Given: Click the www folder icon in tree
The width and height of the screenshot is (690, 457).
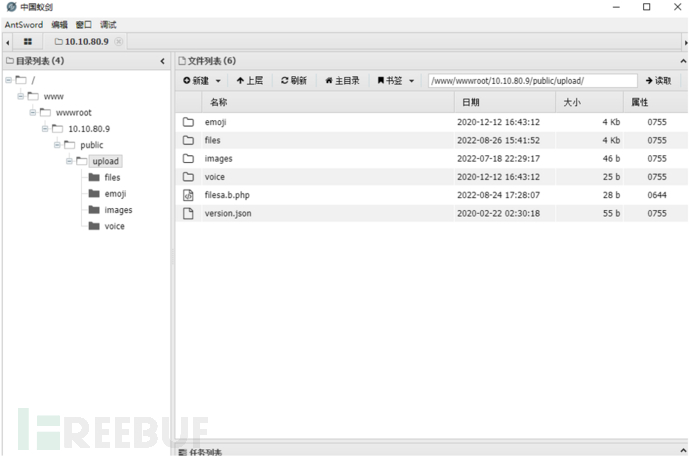Looking at the screenshot, I should (33, 96).
